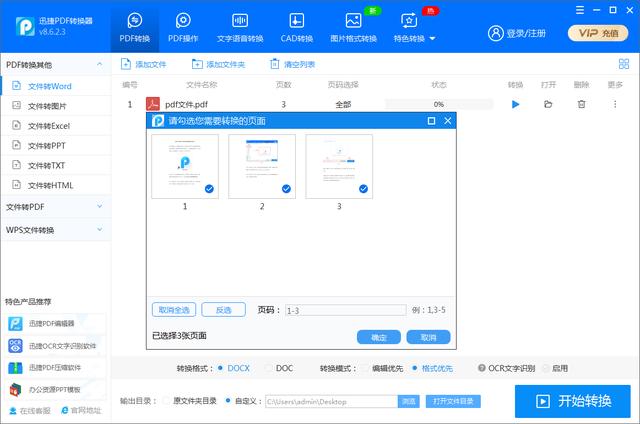640x424 pixels.
Task: Click the play convert icon for pdf文件.pdf
Action: 516,104
